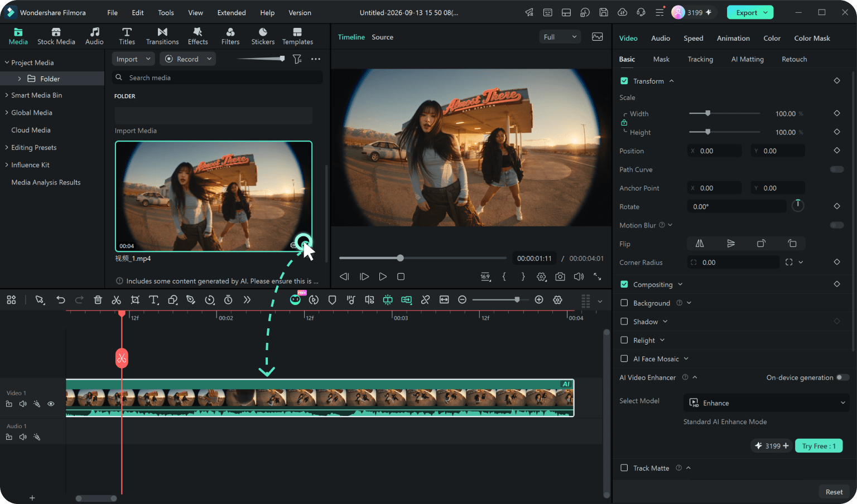Uncheck the Compositing checkbox

(x=624, y=284)
